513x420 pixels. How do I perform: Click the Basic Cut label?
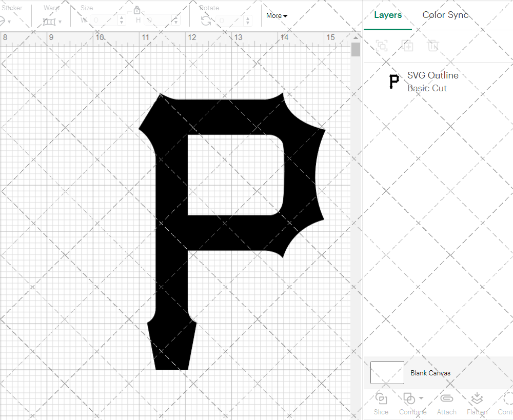(427, 88)
